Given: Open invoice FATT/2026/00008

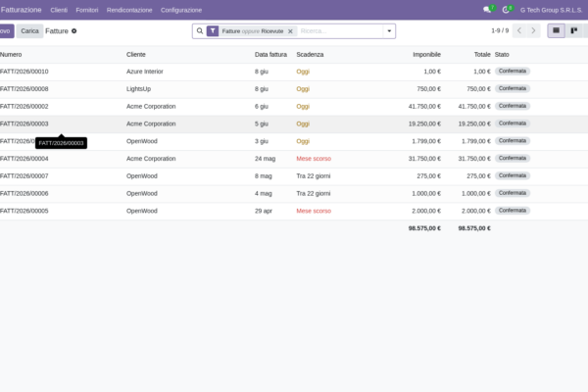Looking at the screenshot, I should pyautogui.click(x=24, y=89).
